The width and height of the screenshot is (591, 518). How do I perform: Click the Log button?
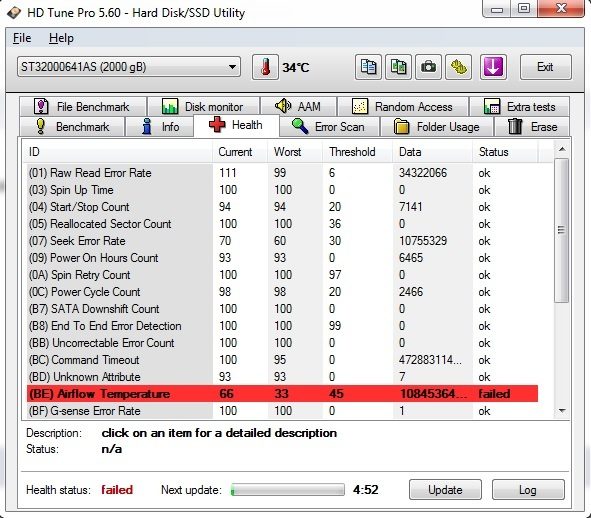[528, 490]
